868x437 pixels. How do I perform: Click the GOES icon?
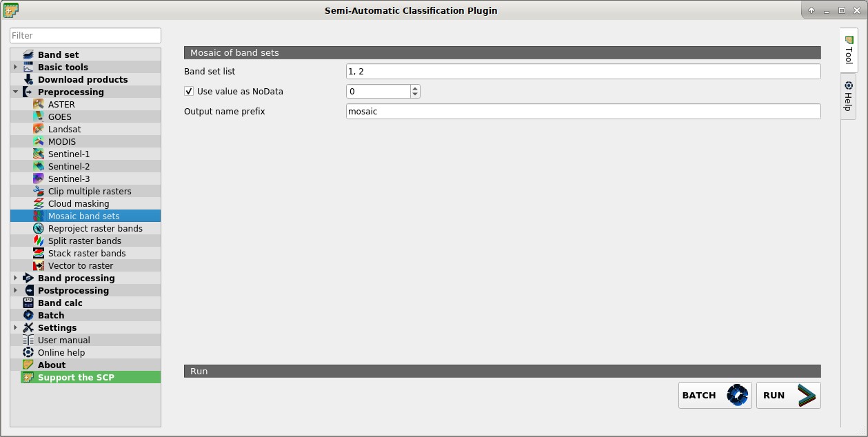click(x=39, y=116)
